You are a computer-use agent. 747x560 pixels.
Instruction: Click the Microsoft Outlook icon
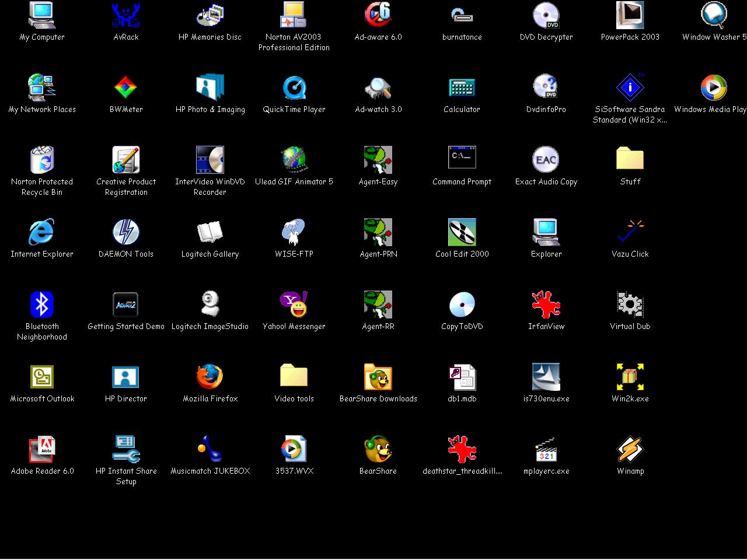[x=42, y=377]
